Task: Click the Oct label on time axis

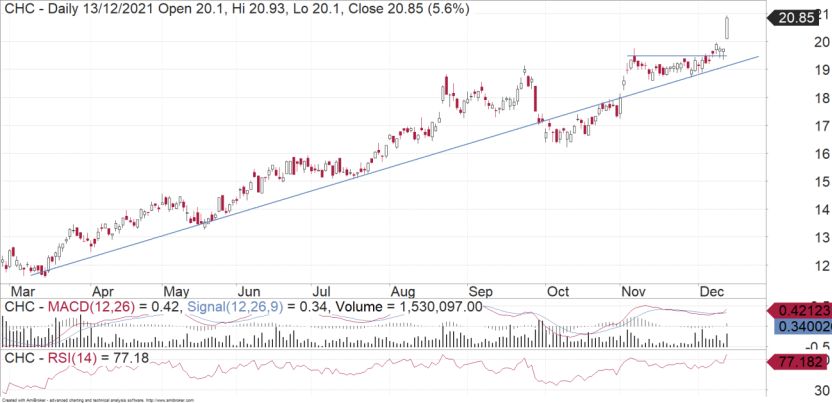Action: (x=558, y=292)
